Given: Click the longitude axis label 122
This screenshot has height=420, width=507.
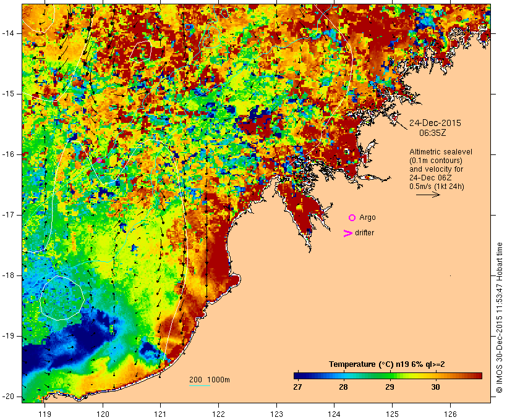Looking at the screenshot, I should [x=219, y=414].
